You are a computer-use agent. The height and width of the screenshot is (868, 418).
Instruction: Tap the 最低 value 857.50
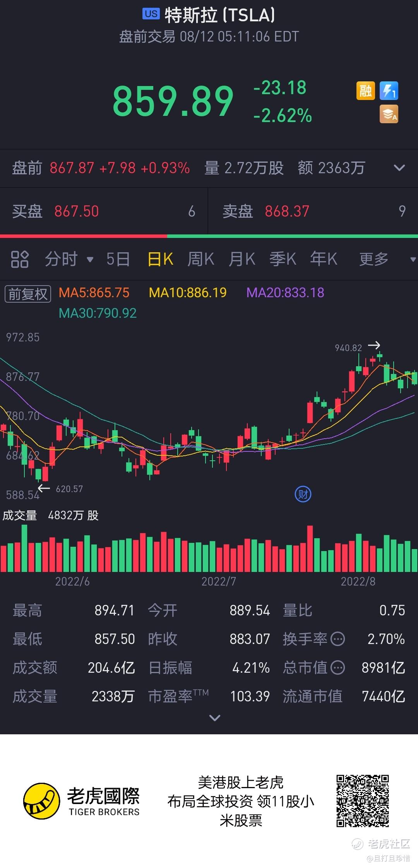click(x=115, y=639)
